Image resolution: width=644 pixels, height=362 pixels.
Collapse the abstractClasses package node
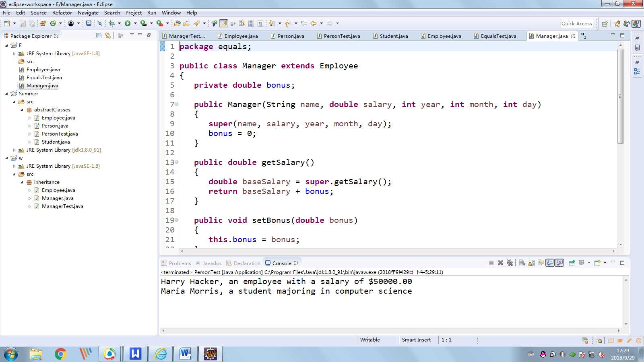(22, 110)
